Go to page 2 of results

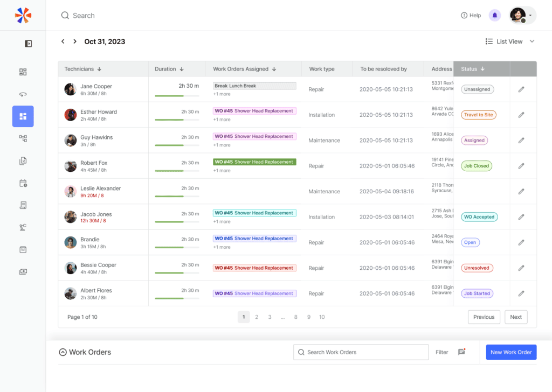pos(257,317)
